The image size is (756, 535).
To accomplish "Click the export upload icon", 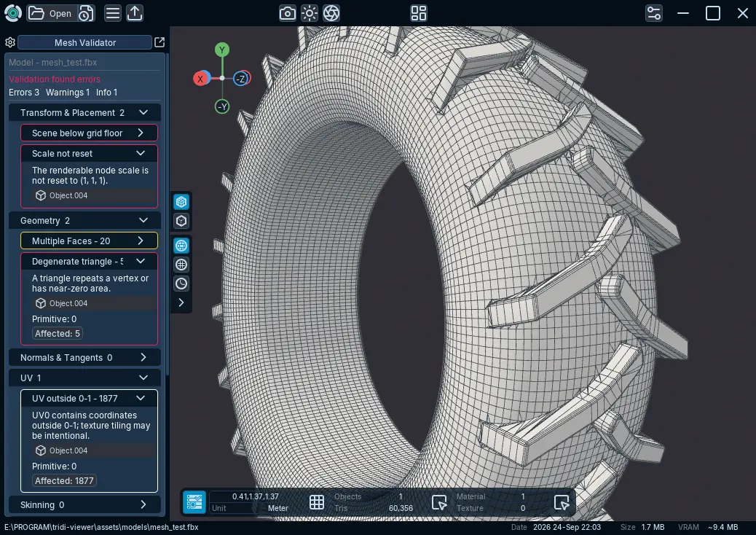I will 135,13.
